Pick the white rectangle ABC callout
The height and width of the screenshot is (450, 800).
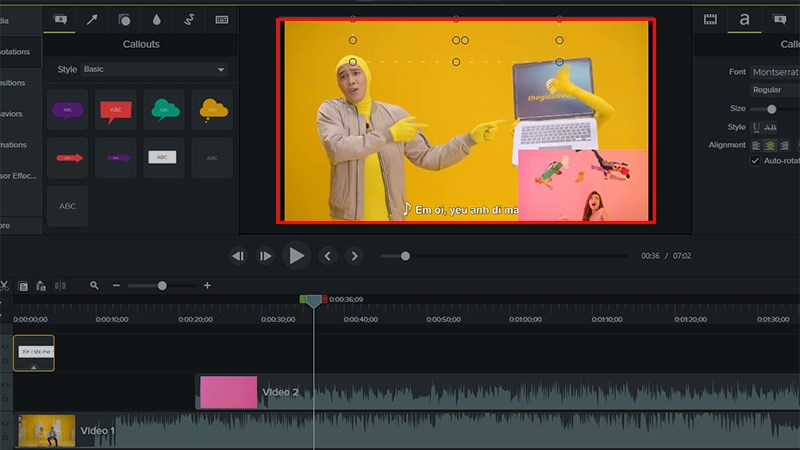pos(164,158)
